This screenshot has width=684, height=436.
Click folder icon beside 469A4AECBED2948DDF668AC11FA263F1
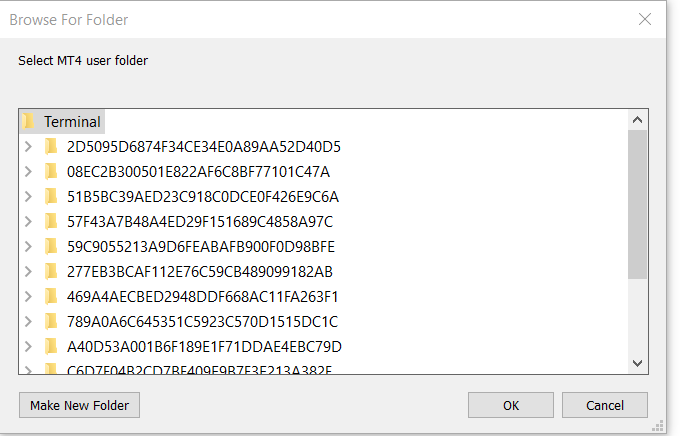click(x=51, y=296)
